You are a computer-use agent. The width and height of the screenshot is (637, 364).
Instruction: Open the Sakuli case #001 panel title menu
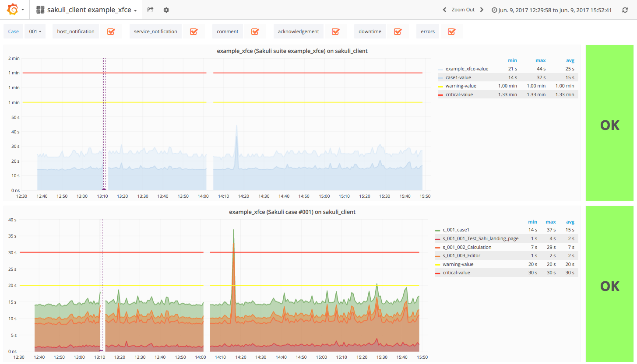click(x=292, y=212)
